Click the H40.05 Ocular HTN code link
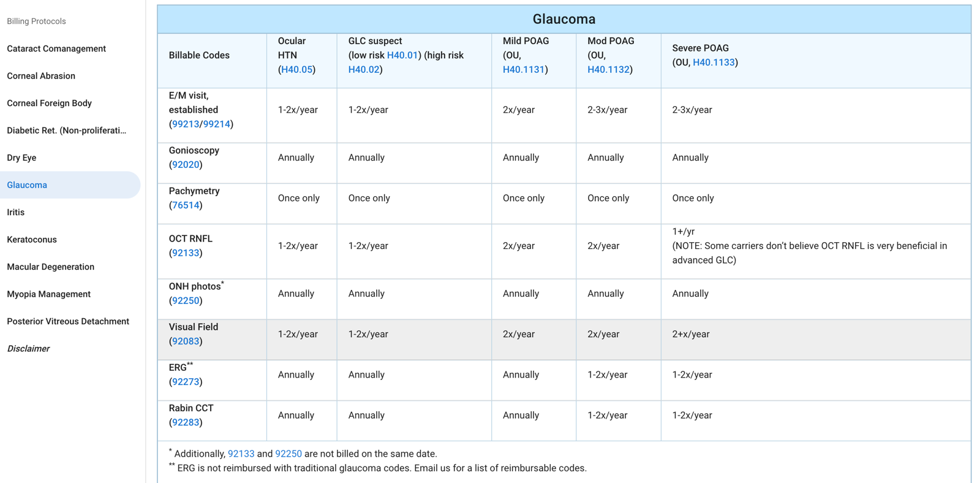Screen dimensions: 980x483 pyautogui.click(x=296, y=69)
